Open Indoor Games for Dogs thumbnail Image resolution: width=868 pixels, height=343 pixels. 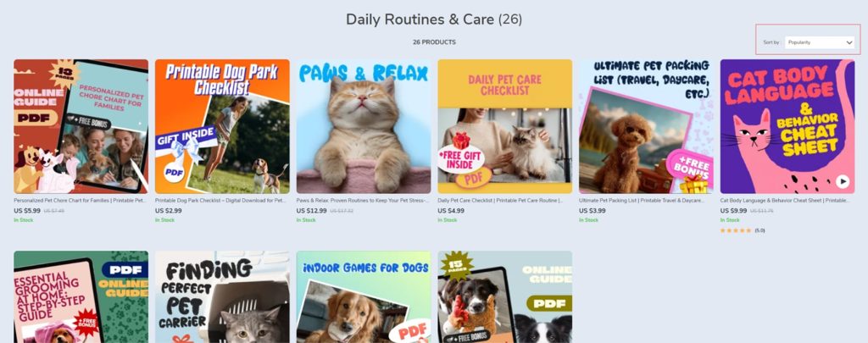pyautogui.click(x=364, y=297)
